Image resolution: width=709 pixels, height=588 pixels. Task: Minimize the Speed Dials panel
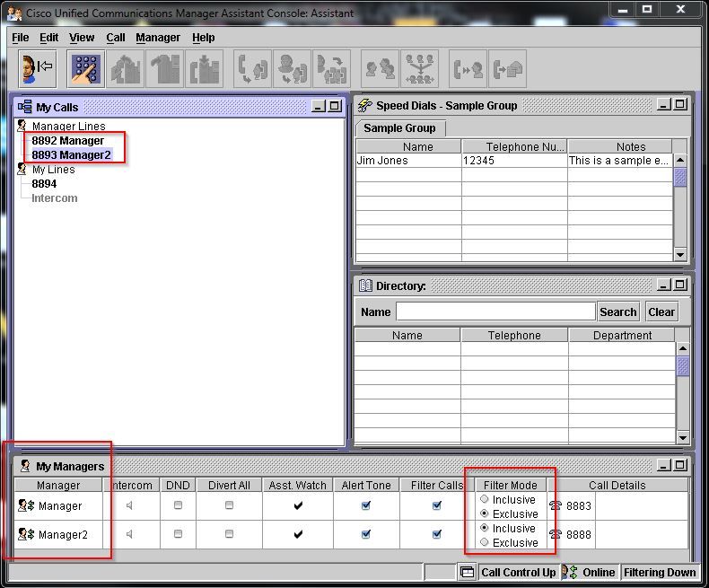(x=664, y=104)
